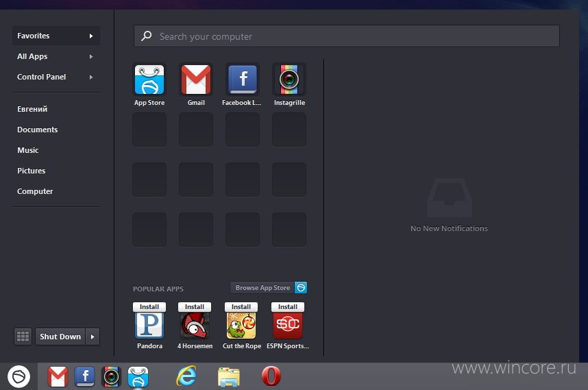
Task: Click the grid view icon beside Shut Down
Action: 23,337
